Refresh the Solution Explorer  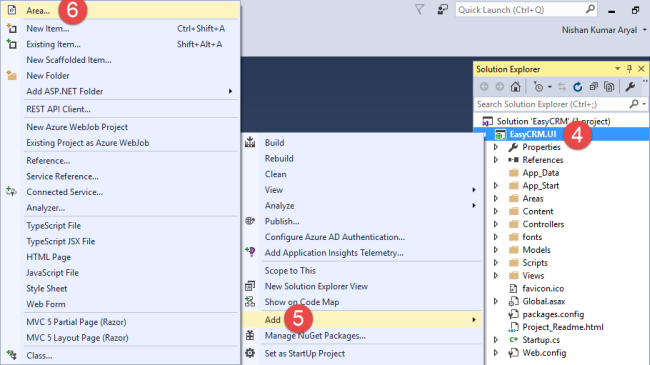point(577,87)
